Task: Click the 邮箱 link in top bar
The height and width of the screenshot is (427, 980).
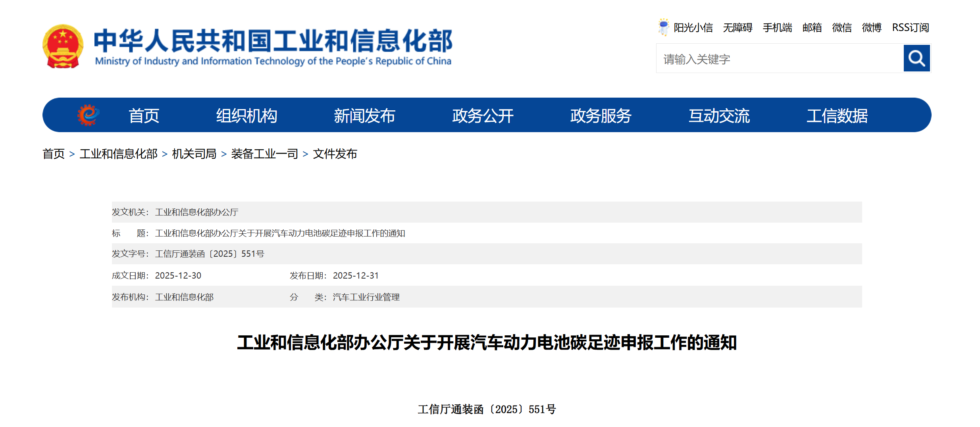Action: click(x=812, y=27)
